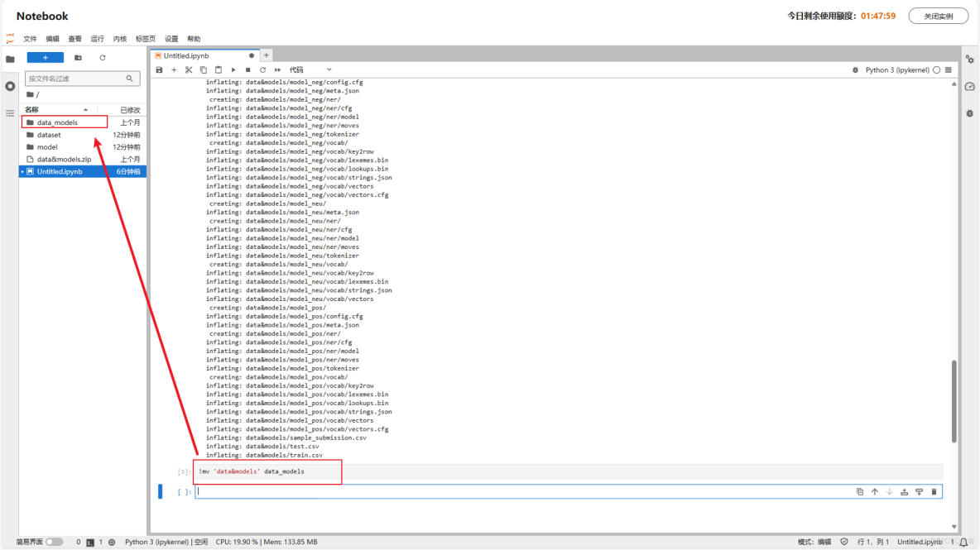Open the file browser sidebar folder icon
The image size is (980, 550).
point(10,59)
